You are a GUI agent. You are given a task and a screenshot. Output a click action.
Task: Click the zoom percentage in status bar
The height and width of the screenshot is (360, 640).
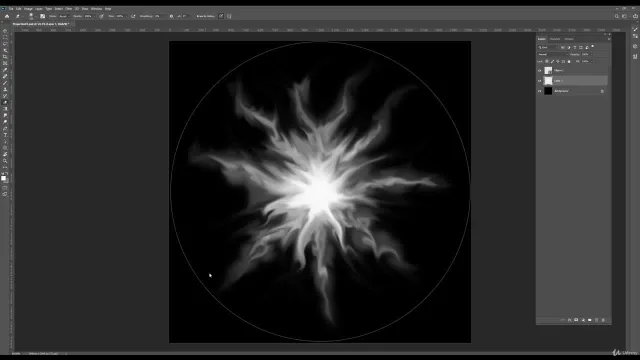(x=16, y=353)
